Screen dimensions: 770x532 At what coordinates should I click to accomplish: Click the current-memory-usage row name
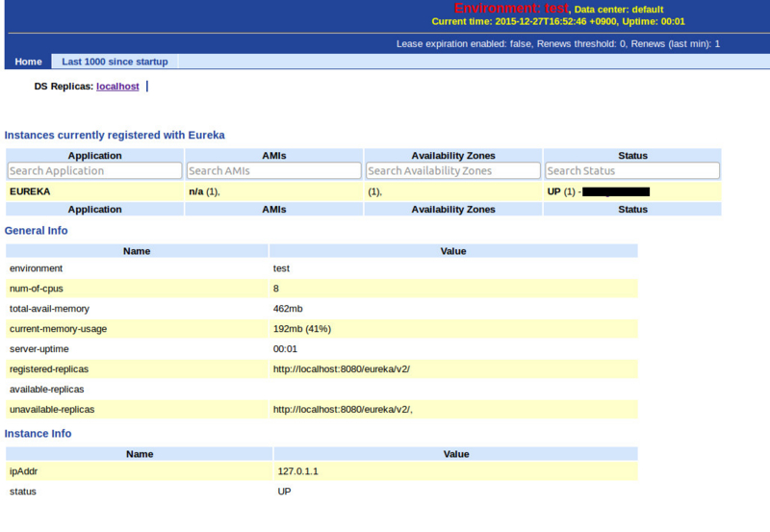(58, 329)
